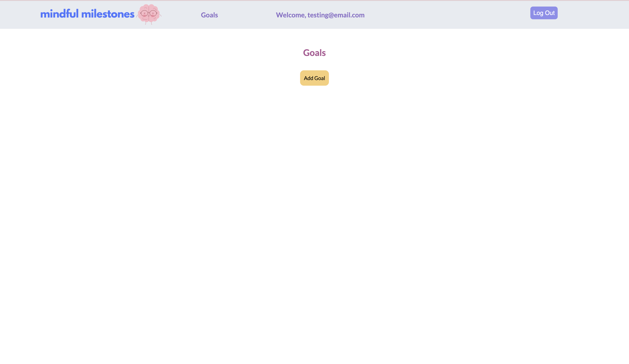Click the testing@email.com address in the header
The width and height of the screenshot is (629, 364).
pyautogui.click(x=336, y=15)
